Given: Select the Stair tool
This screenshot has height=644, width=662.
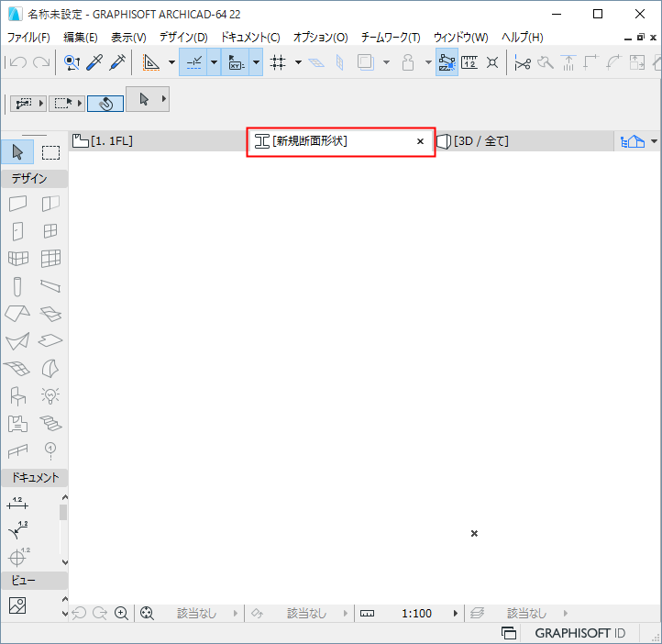Looking at the screenshot, I should pyautogui.click(x=50, y=423).
